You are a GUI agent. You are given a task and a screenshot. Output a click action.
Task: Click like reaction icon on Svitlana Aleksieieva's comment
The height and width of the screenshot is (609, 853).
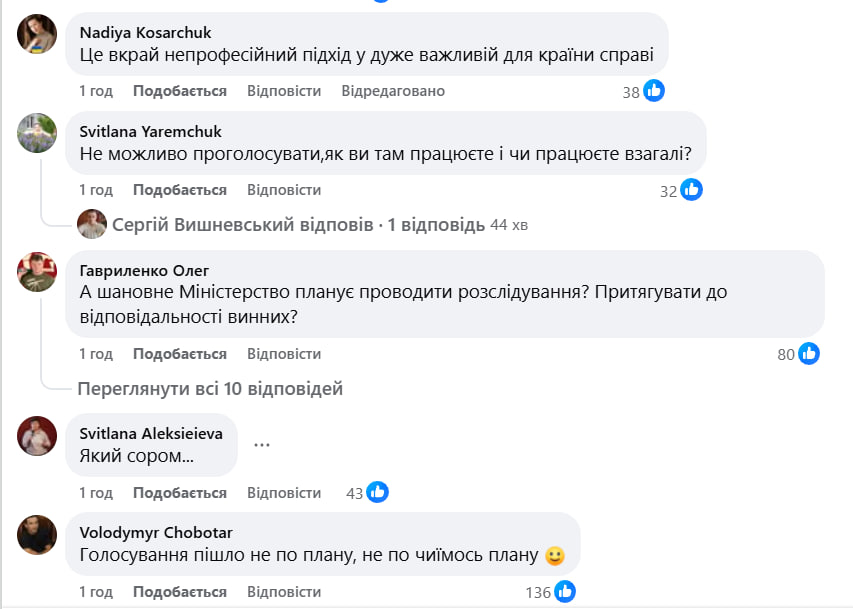[x=377, y=492]
